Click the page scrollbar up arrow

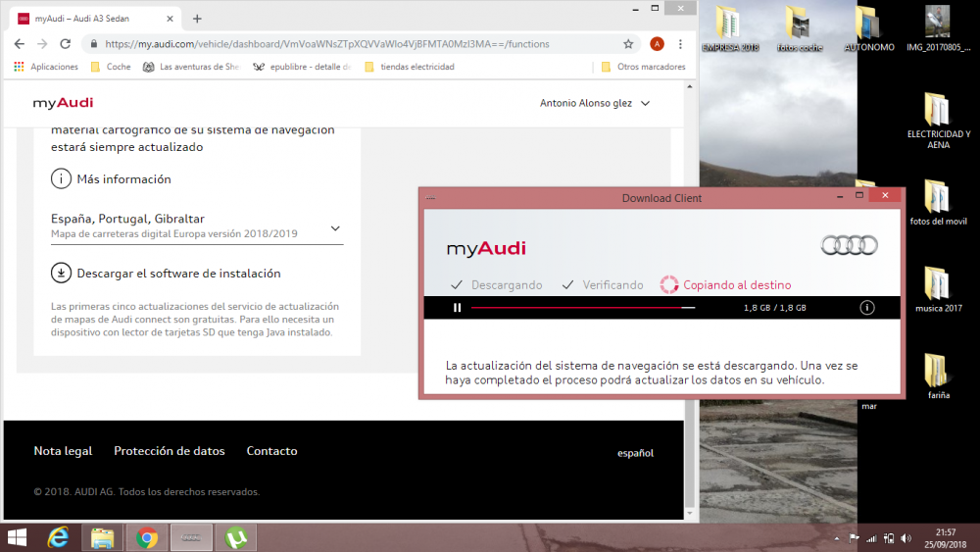click(x=689, y=87)
